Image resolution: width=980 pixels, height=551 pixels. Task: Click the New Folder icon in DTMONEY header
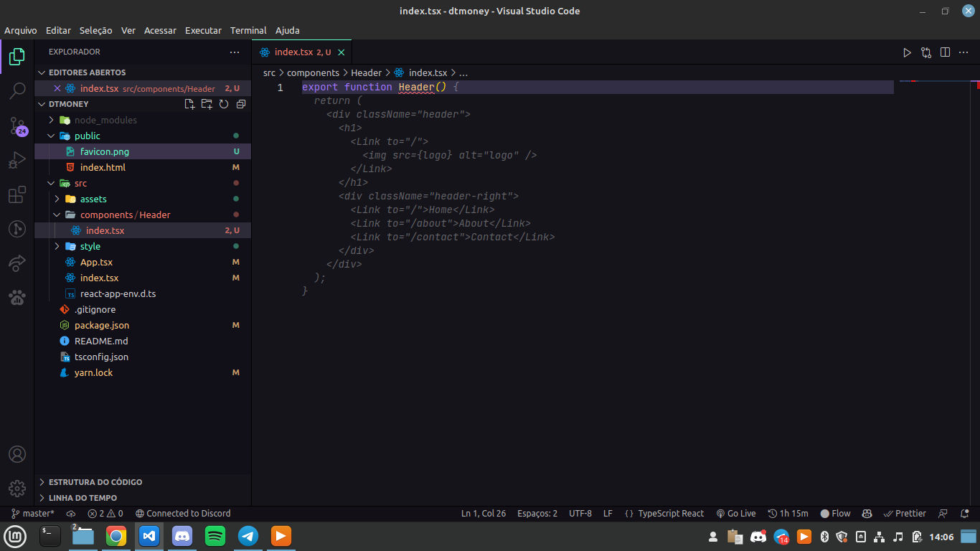point(207,104)
